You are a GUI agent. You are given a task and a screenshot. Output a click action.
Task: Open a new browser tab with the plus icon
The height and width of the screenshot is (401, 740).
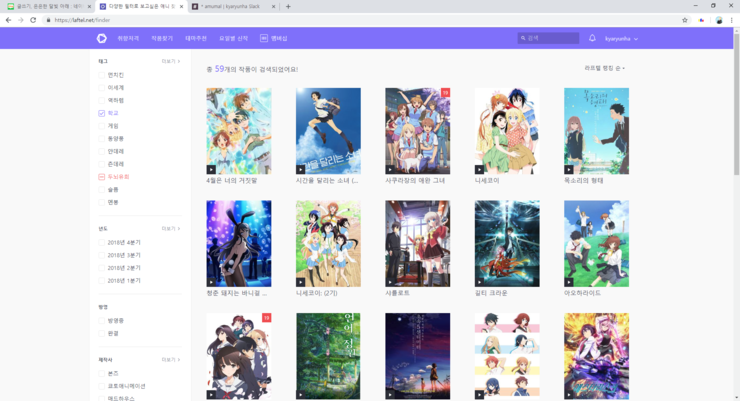point(288,7)
